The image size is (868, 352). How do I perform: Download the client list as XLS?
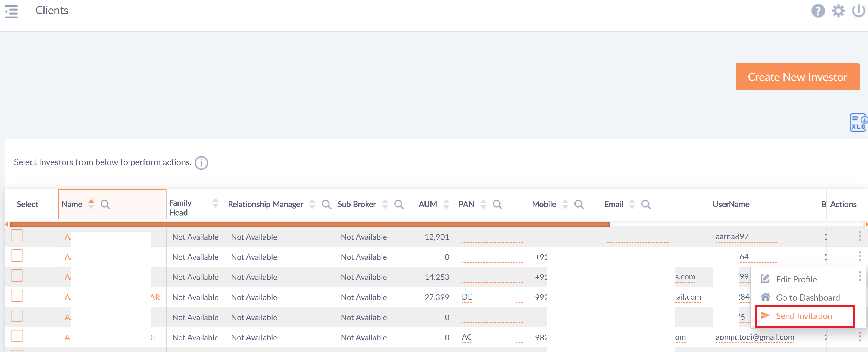click(858, 122)
